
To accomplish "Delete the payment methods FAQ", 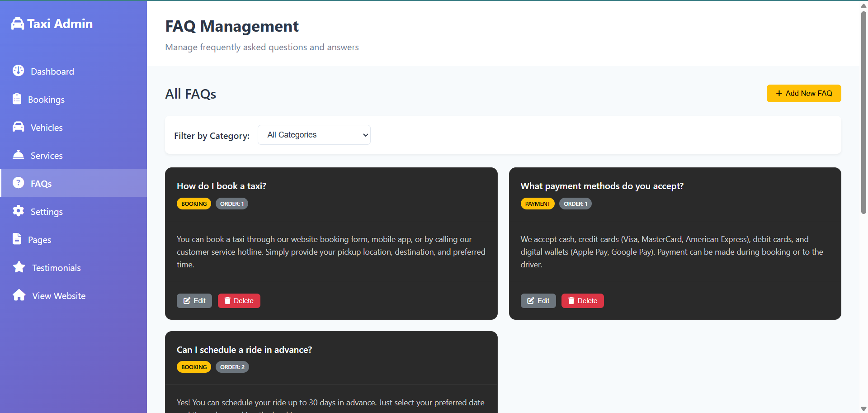I will 582,300.
